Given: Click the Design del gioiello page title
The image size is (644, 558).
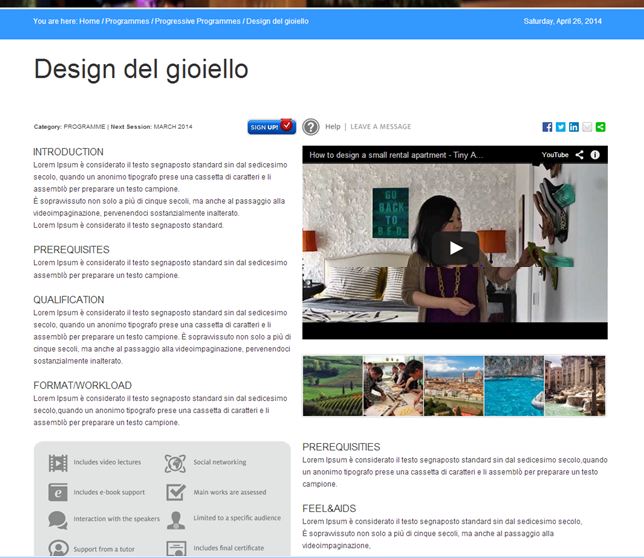Looking at the screenshot, I should [x=141, y=69].
